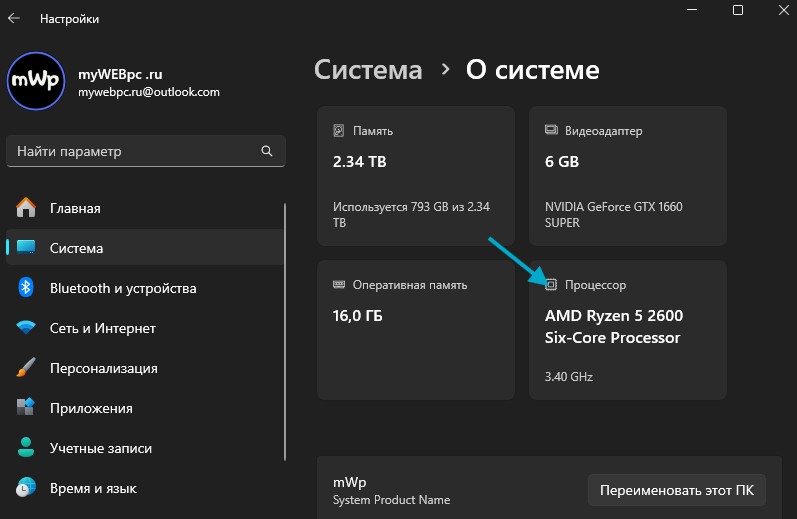Click AMD Ryzen 5 2600 processor name
The image size is (797, 519).
[x=614, y=326]
